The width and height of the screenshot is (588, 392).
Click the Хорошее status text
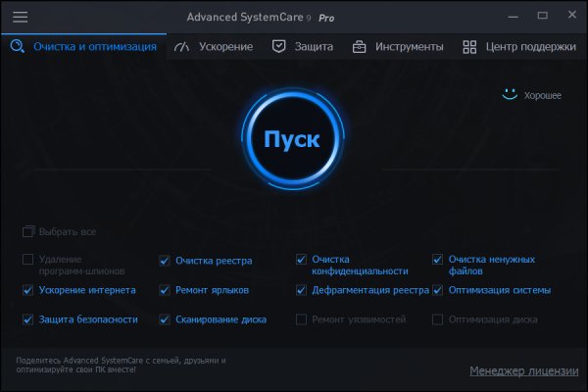pyautogui.click(x=543, y=95)
